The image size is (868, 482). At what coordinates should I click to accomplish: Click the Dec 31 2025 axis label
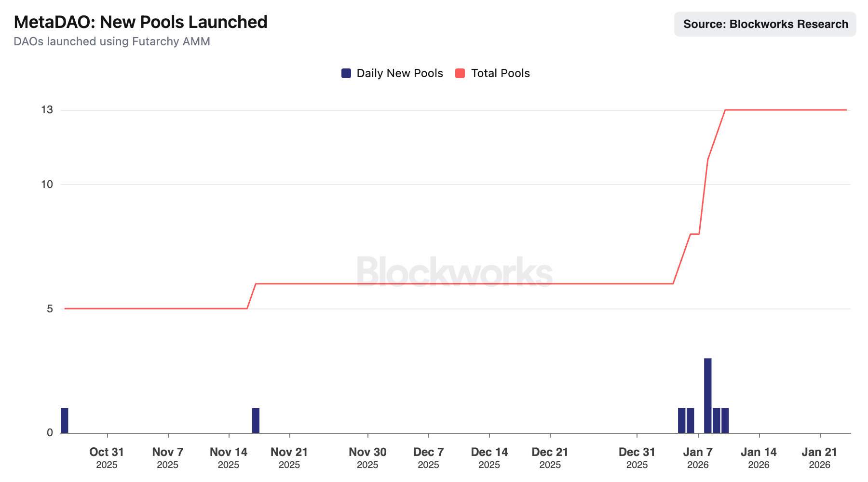[x=637, y=457]
